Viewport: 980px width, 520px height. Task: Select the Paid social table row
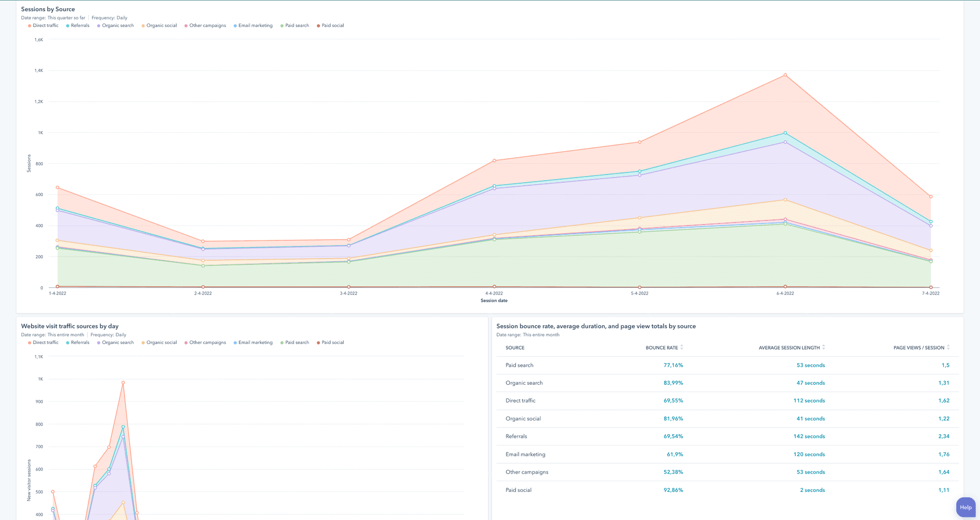[x=728, y=490]
